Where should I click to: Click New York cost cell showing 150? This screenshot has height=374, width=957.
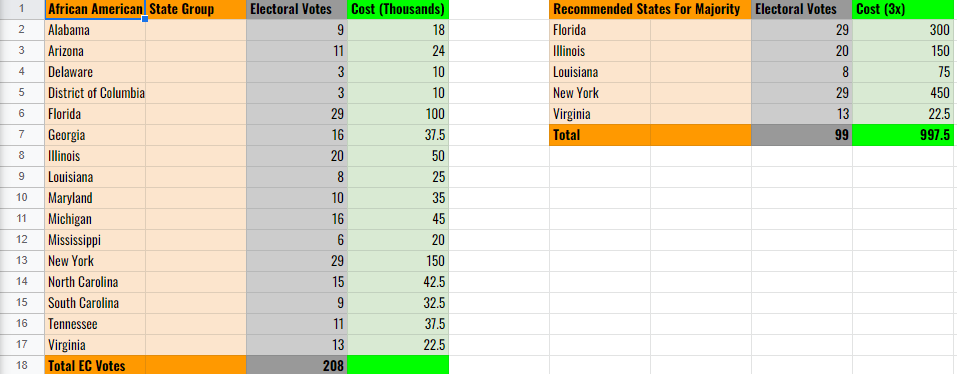pos(398,261)
